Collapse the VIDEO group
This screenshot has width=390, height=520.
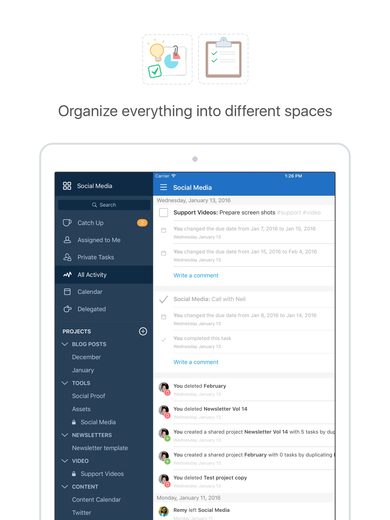coord(65,461)
